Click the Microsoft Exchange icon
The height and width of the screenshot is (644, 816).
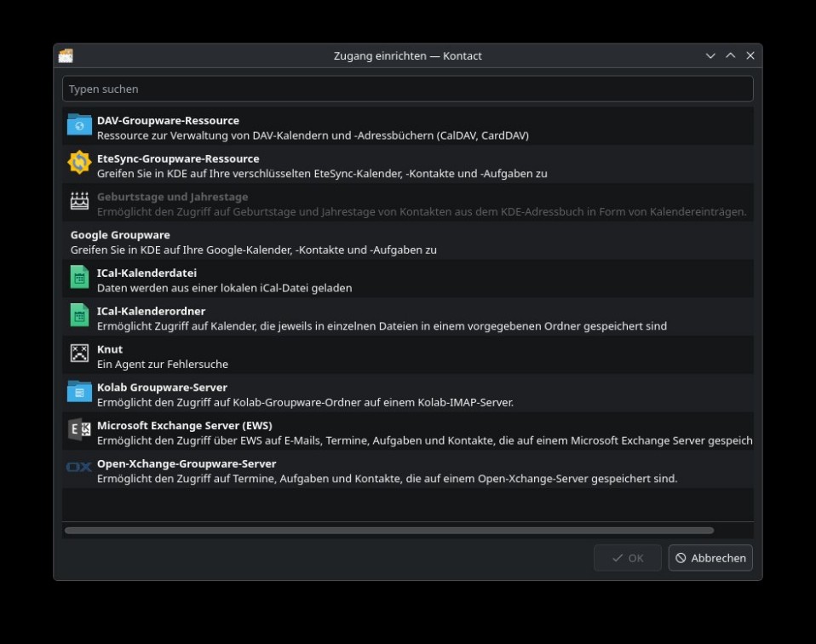(79, 429)
